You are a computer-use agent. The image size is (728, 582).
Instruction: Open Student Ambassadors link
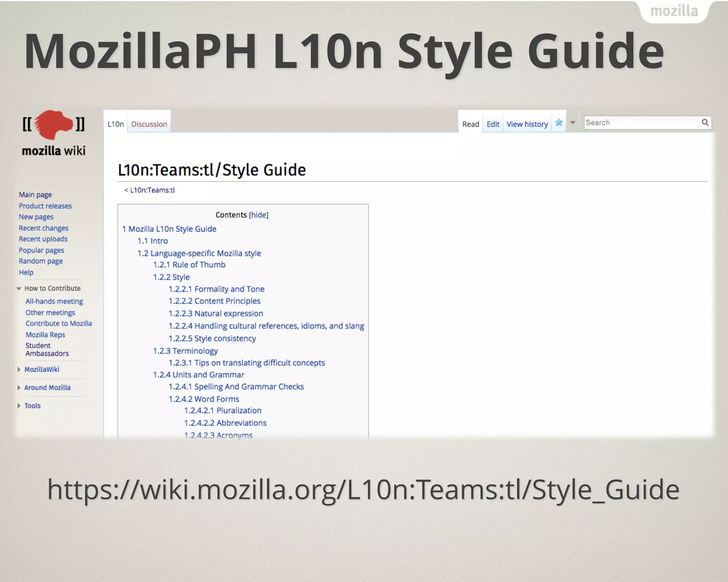tap(47, 349)
